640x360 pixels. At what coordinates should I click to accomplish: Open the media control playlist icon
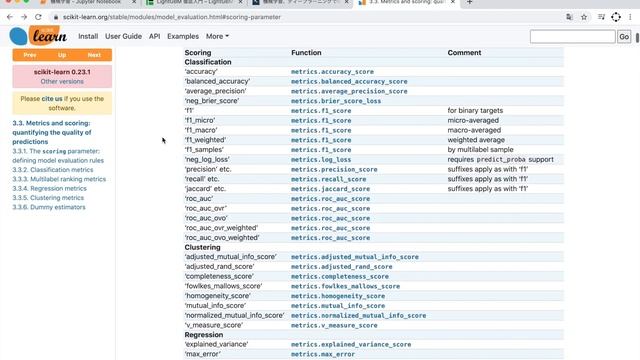pyautogui.click(x=601, y=17)
